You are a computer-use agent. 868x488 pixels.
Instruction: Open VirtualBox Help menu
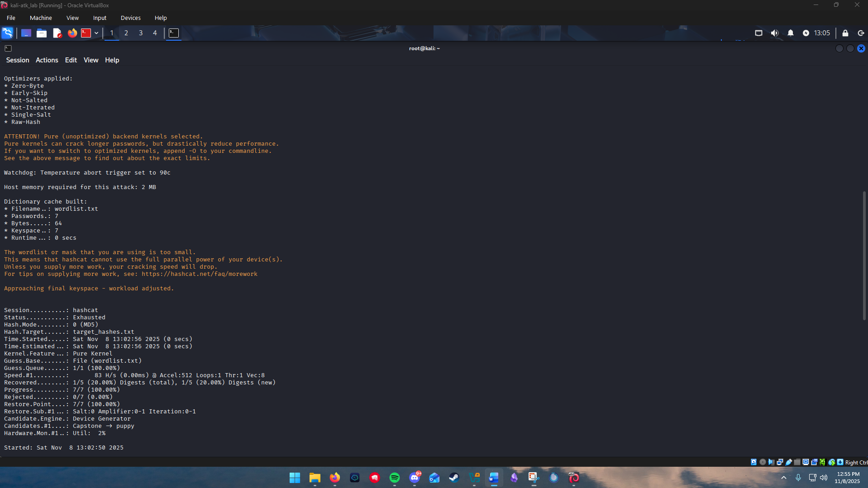(161, 18)
